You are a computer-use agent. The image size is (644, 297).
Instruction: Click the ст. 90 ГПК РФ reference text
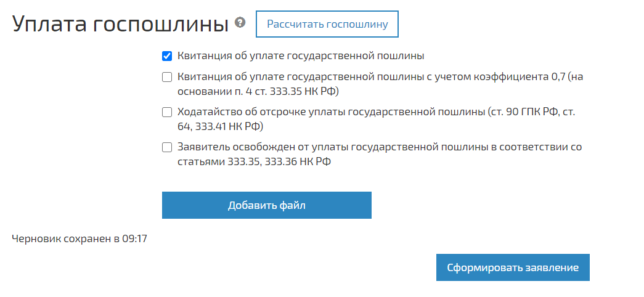pos(522,112)
